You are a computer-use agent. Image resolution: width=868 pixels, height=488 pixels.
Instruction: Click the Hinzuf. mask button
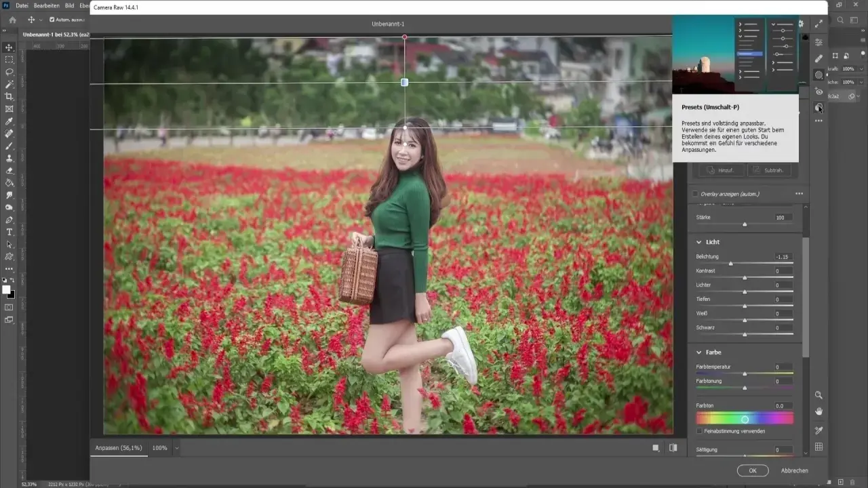point(721,170)
